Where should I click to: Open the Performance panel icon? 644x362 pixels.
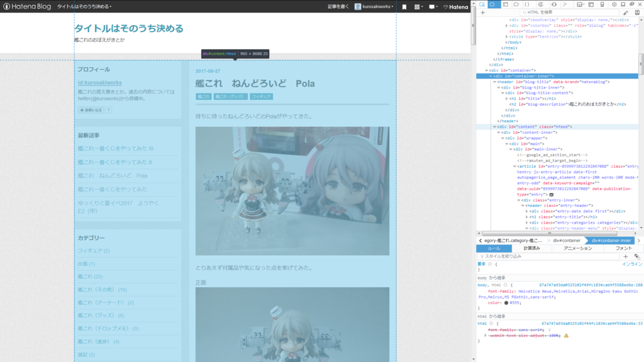click(541, 4)
